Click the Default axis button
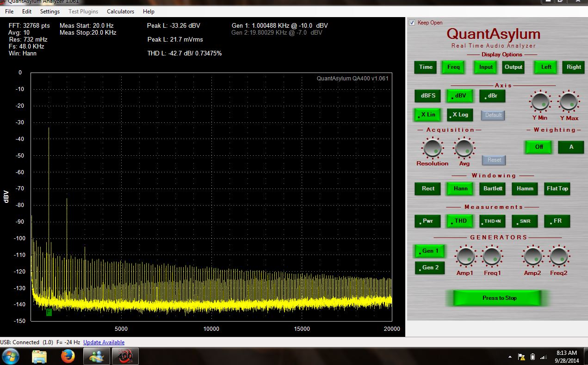 coord(493,115)
